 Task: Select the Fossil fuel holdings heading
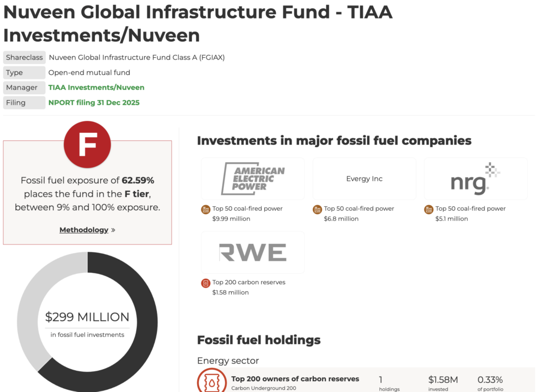(x=259, y=340)
